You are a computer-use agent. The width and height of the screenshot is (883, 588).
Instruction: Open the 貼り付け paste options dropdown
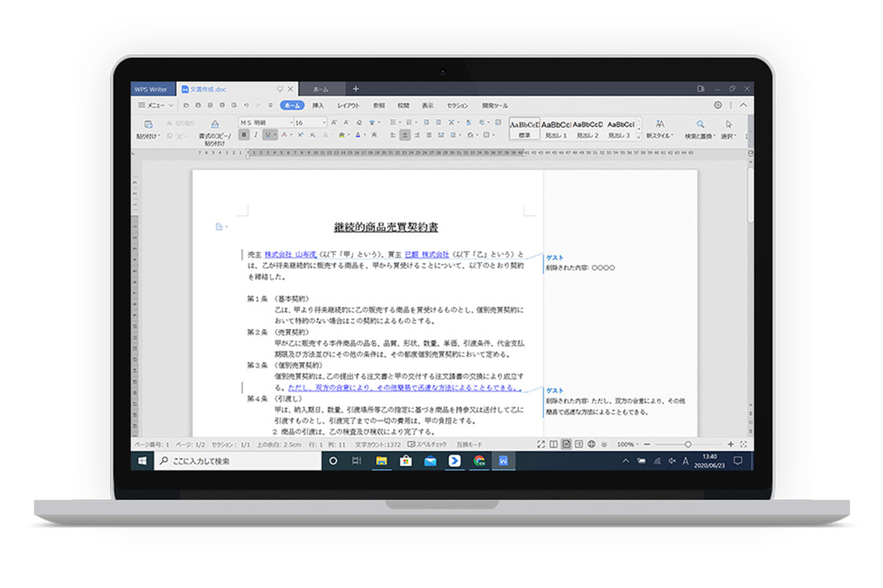(160, 136)
